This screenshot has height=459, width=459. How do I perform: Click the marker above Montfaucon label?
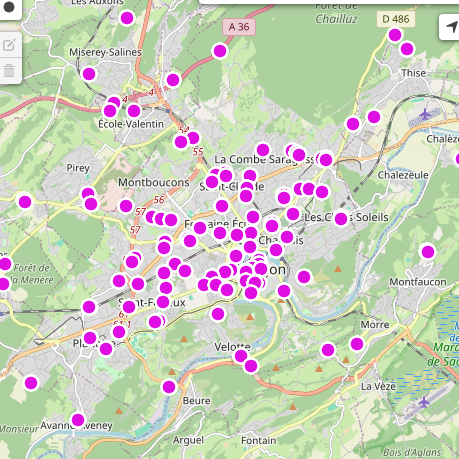click(428, 252)
